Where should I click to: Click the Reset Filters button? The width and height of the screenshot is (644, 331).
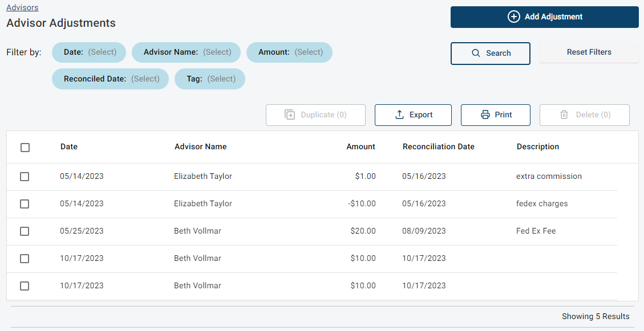click(x=589, y=52)
